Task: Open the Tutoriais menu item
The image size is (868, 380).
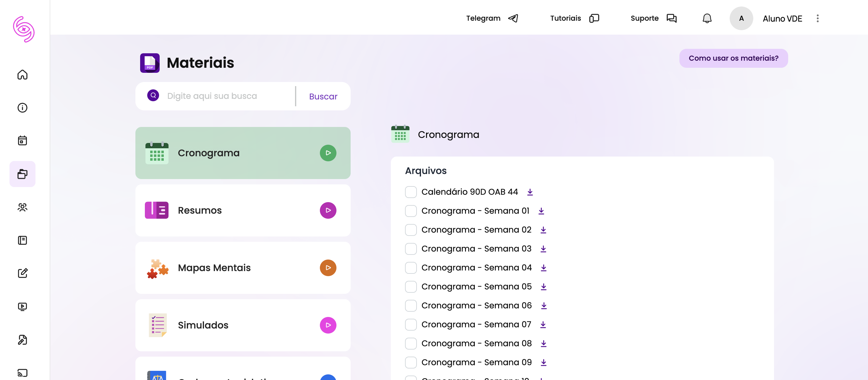Action: (x=566, y=18)
